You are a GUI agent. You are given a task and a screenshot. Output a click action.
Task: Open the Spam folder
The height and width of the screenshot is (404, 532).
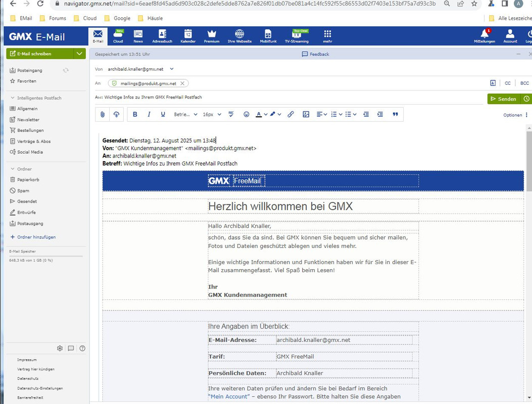coord(23,190)
